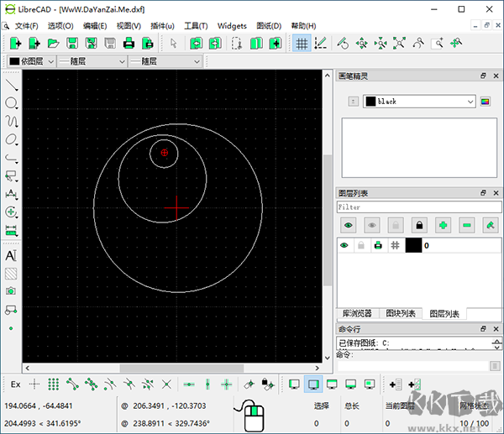Toggle Snap on Grid icon

click(54, 384)
